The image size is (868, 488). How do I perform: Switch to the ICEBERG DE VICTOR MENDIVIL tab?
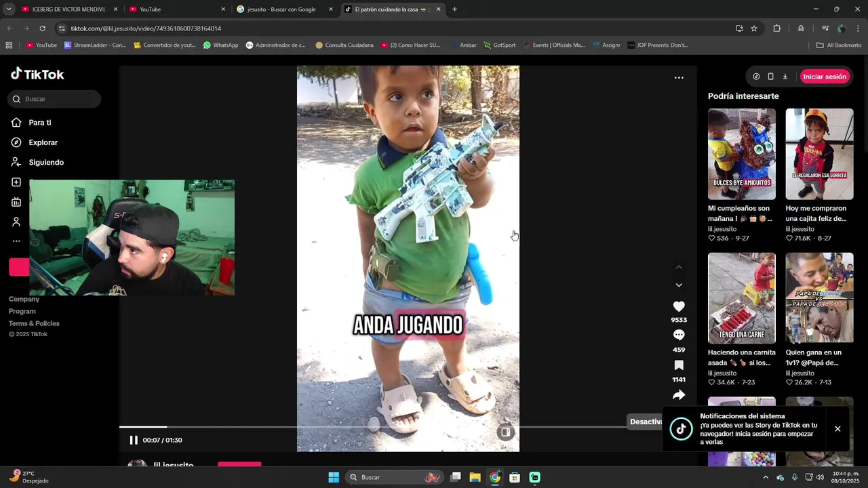(x=68, y=9)
